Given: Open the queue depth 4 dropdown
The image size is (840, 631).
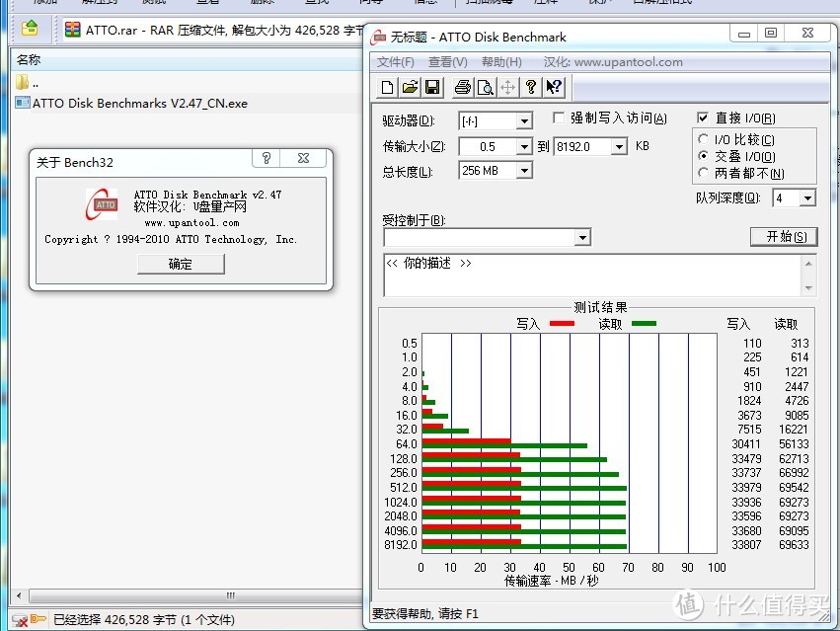Looking at the screenshot, I should (807, 197).
